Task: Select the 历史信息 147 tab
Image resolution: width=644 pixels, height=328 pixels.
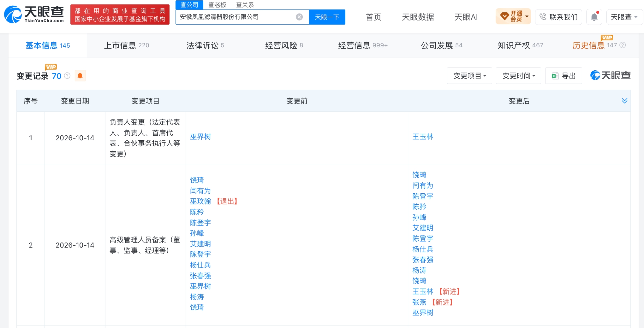Action: coord(594,45)
